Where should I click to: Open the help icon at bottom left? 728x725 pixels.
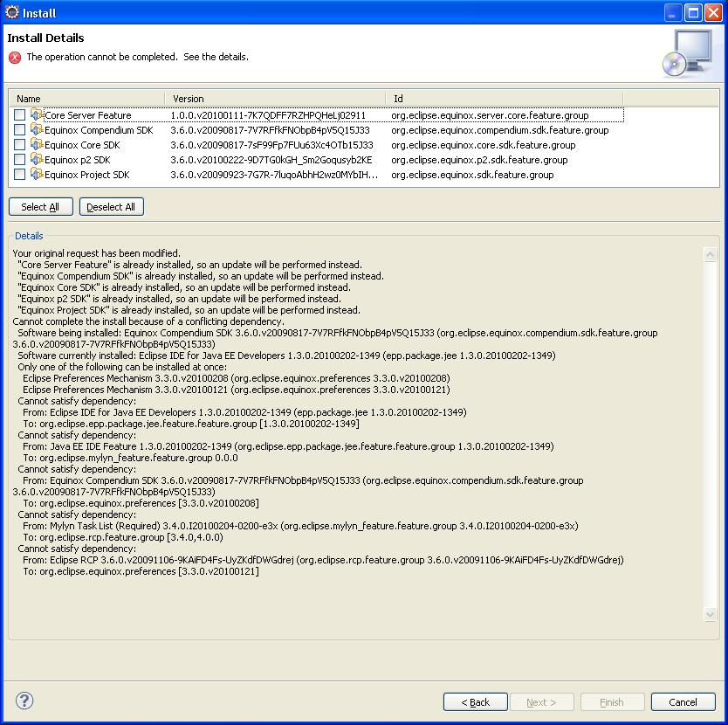coord(24,701)
